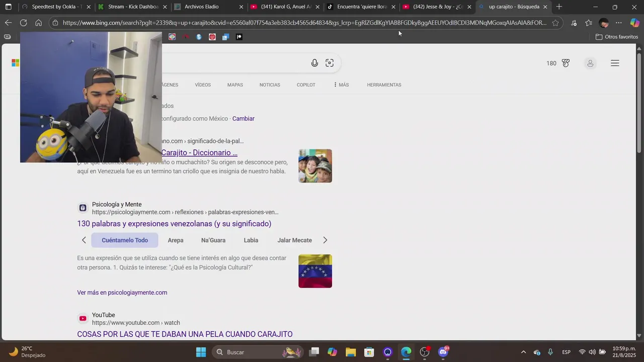Open visual search camera icon
The height and width of the screenshot is (362, 644).
point(330,63)
